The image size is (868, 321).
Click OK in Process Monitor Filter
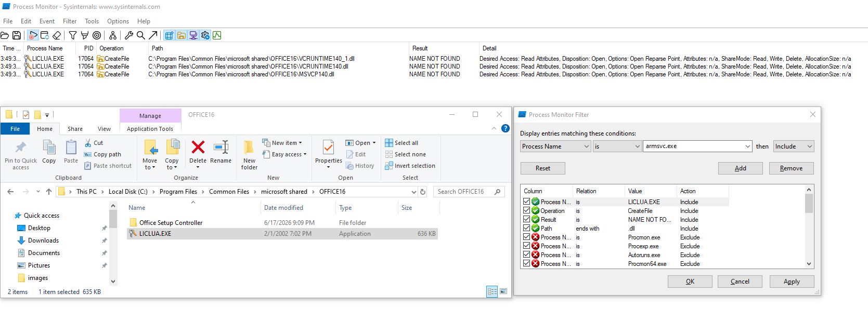point(690,282)
